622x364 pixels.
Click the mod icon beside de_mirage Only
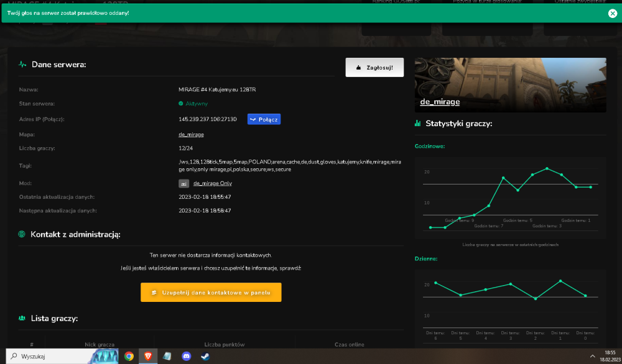click(x=183, y=183)
